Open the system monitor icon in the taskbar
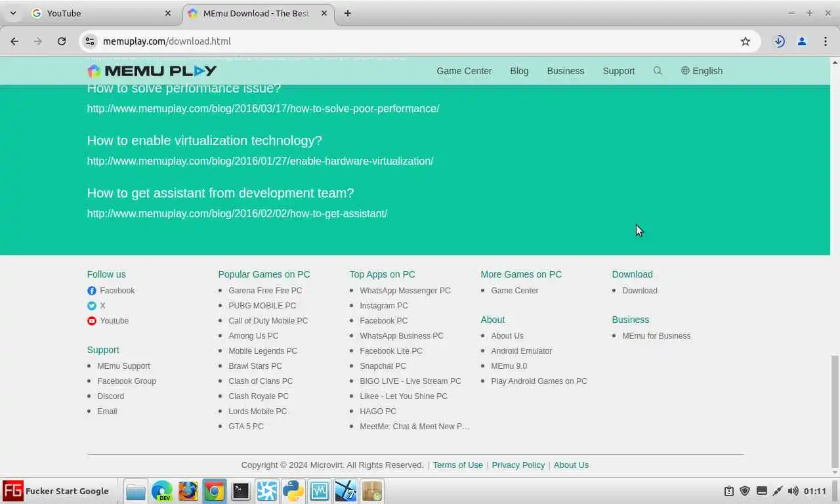Screen dimensions: 840x504 (320, 491)
